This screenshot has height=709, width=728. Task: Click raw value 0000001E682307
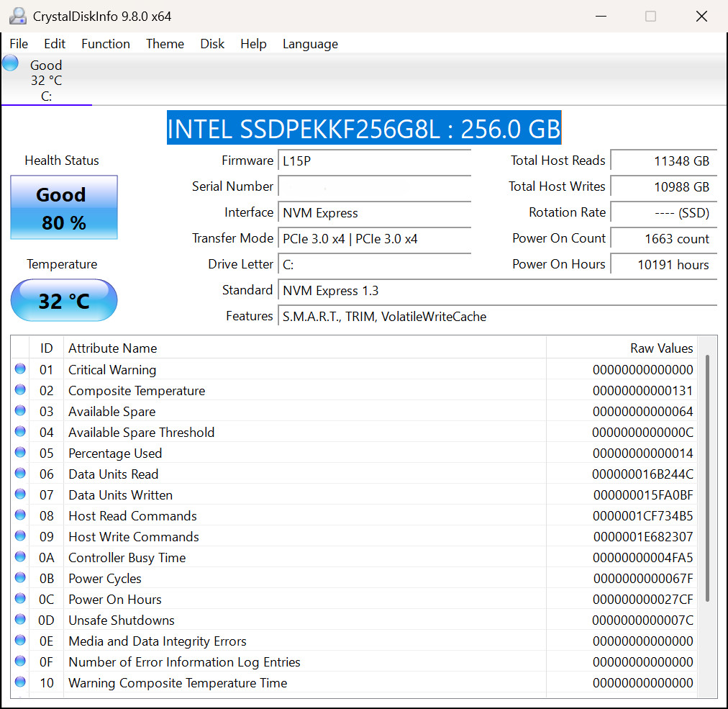[x=643, y=537]
